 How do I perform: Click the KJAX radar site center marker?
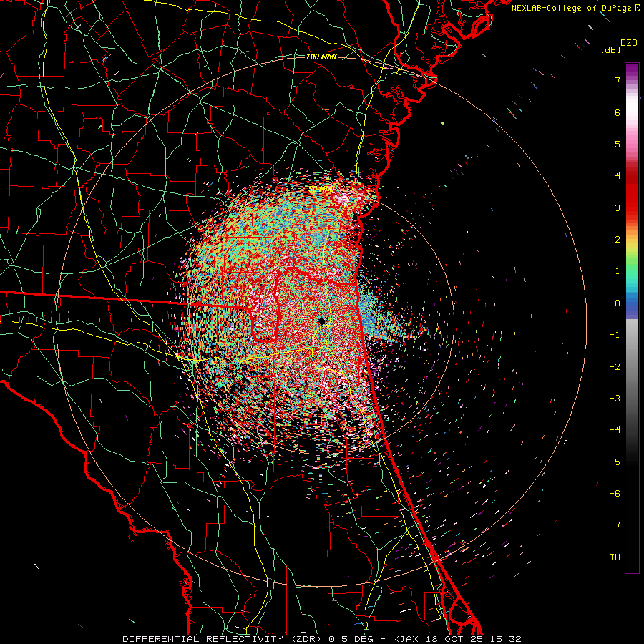click(x=322, y=321)
